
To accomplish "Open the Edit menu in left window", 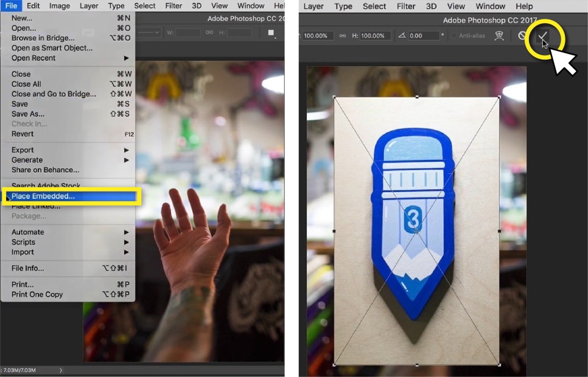I will click(x=33, y=5).
